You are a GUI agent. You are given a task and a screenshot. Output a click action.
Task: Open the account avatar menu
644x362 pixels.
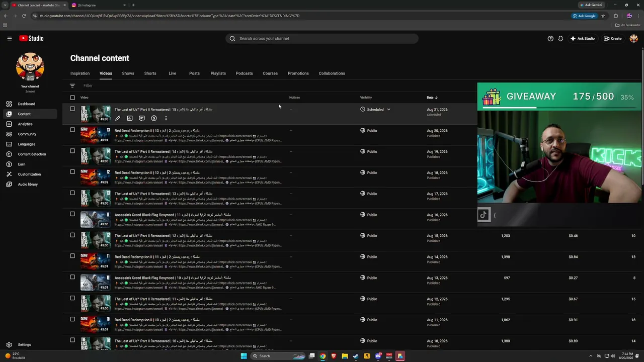pyautogui.click(x=633, y=38)
